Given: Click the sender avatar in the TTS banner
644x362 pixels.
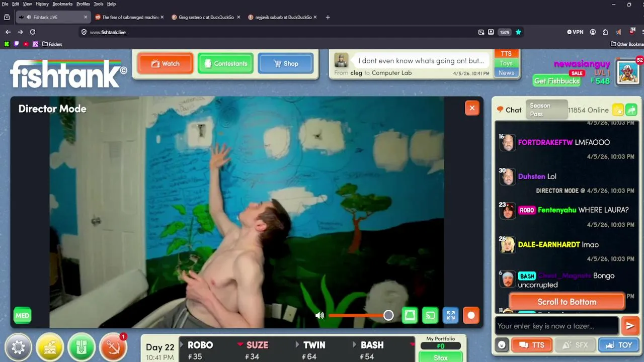Looking at the screenshot, I should click(x=341, y=60).
